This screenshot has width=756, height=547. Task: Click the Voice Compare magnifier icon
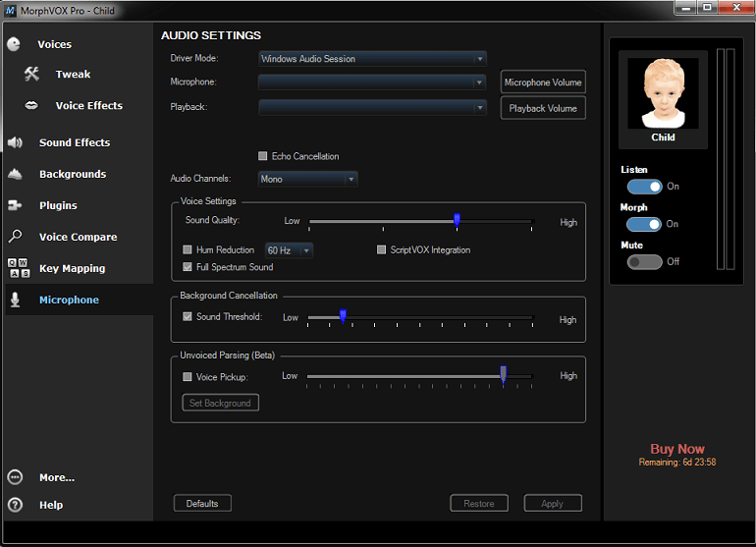[x=15, y=237]
